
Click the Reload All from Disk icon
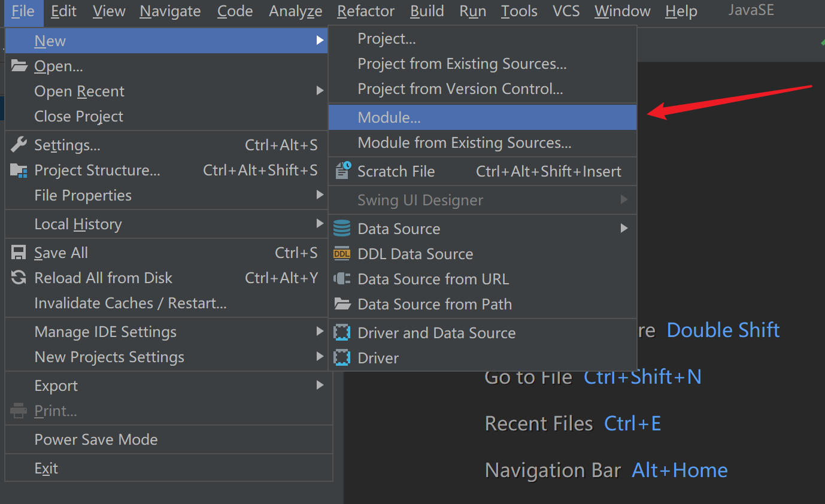(x=19, y=278)
